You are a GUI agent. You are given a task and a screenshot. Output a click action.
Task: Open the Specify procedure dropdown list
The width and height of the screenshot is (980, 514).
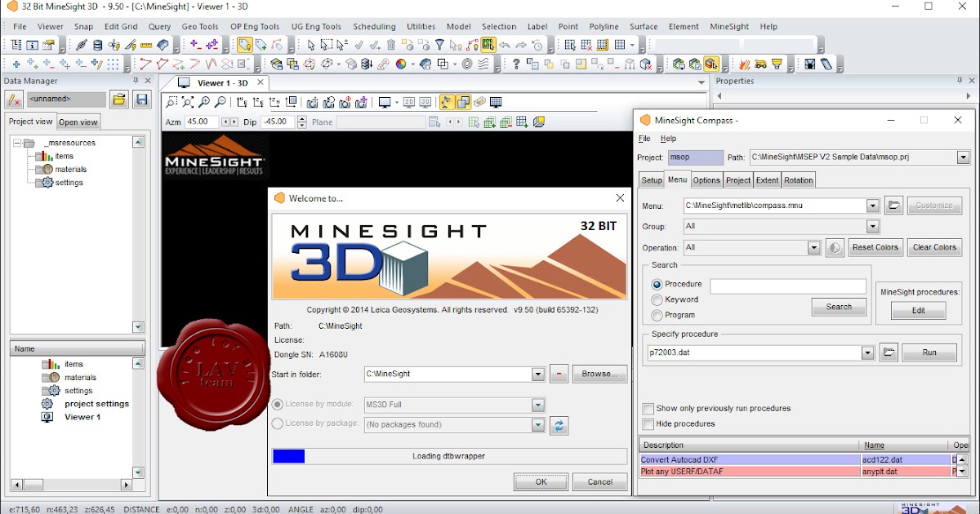[868, 352]
